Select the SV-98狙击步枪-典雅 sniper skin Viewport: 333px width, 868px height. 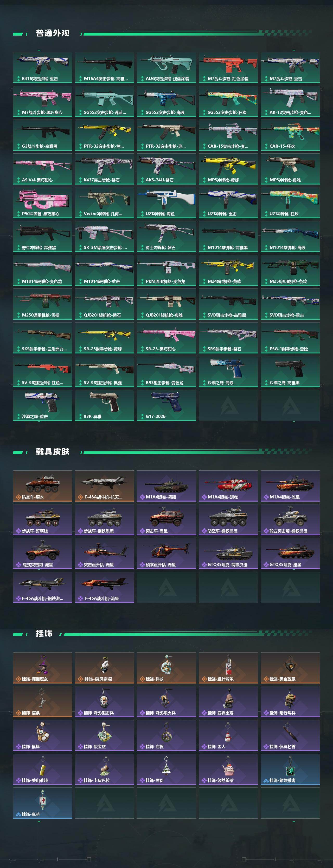coord(105,372)
